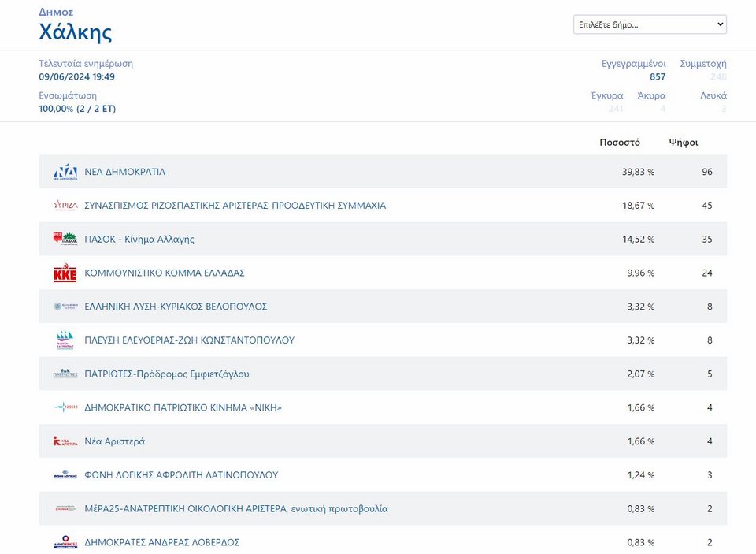Click the '100,00% (2 / 2 ET)' value
Viewport: 756px width, 554px height.
click(77, 109)
